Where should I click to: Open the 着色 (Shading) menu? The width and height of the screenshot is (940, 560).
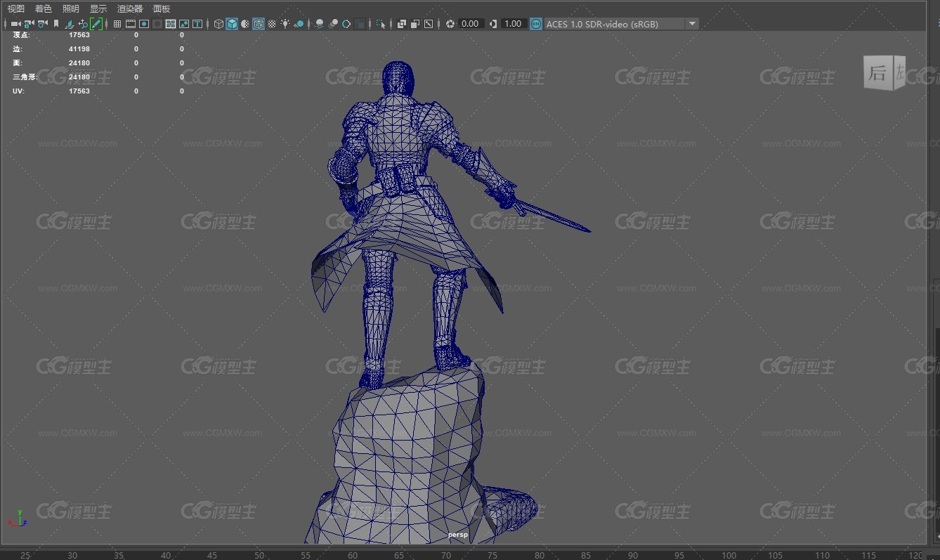tap(44, 8)
